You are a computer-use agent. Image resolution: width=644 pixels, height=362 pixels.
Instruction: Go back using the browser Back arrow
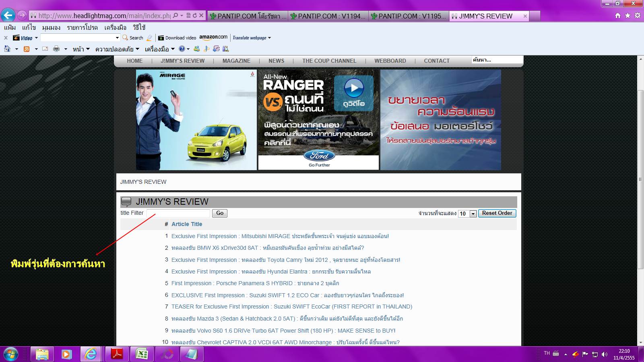pos(8,16)
